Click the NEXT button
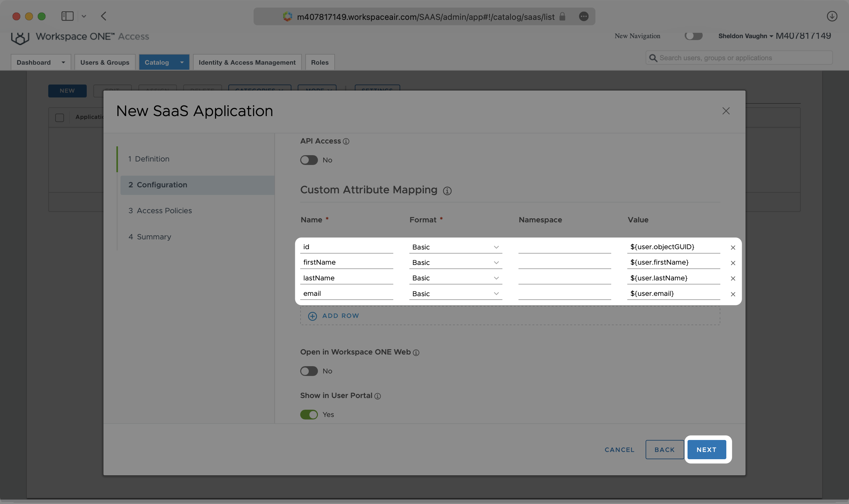The width and height of the screenshot is (849, 504). (x=706, y=449)
